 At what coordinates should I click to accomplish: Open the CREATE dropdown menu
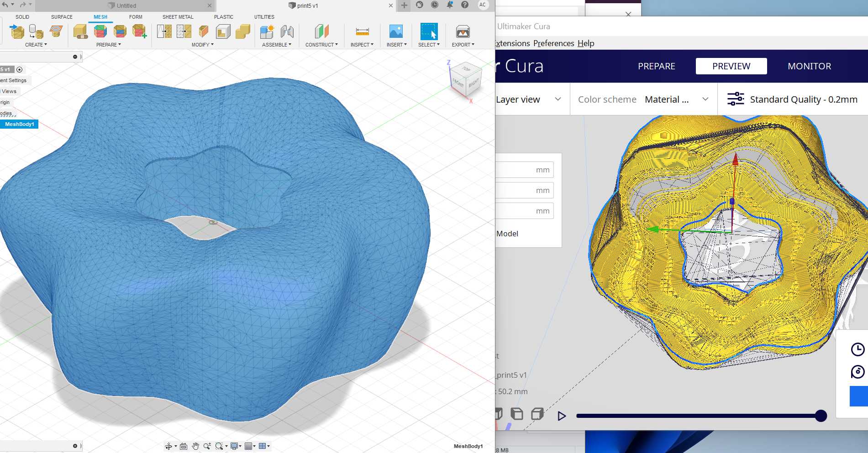36,45
